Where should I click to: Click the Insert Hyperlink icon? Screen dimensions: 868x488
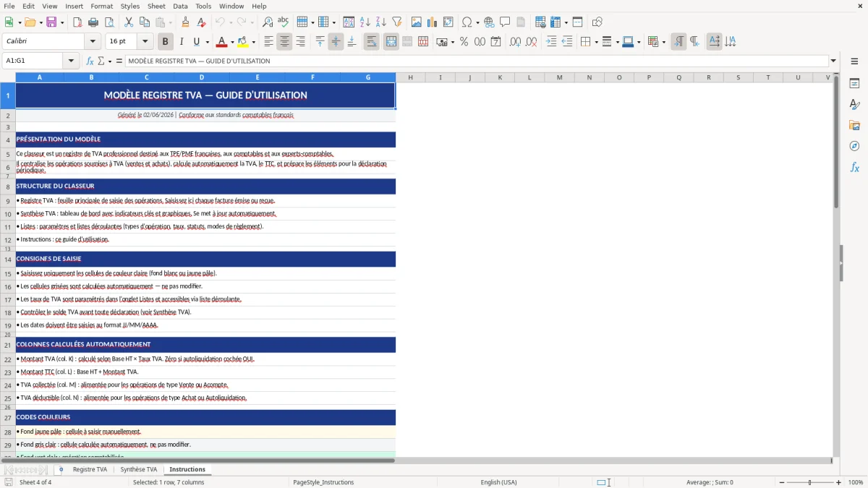click(489, 22)
